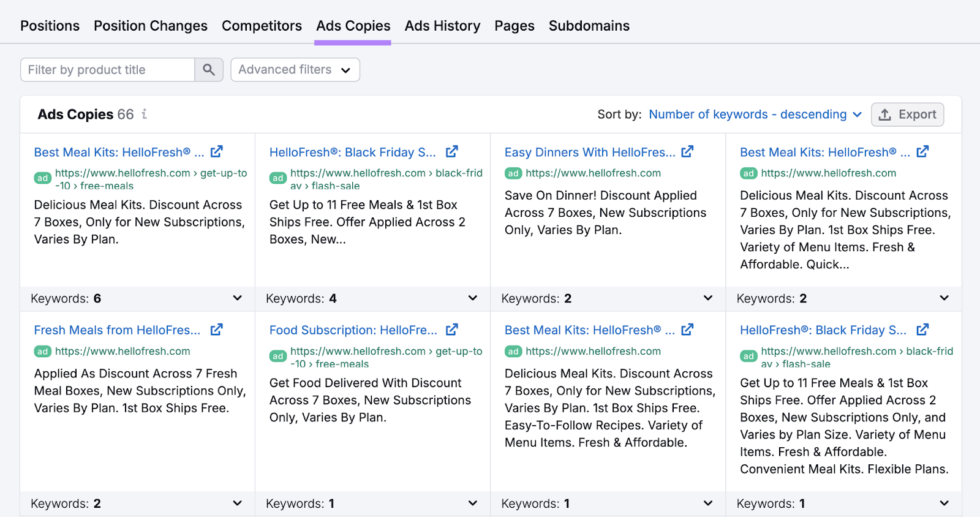
Task: Click the ad badge on Fresh Meals card
Action: 42,352
